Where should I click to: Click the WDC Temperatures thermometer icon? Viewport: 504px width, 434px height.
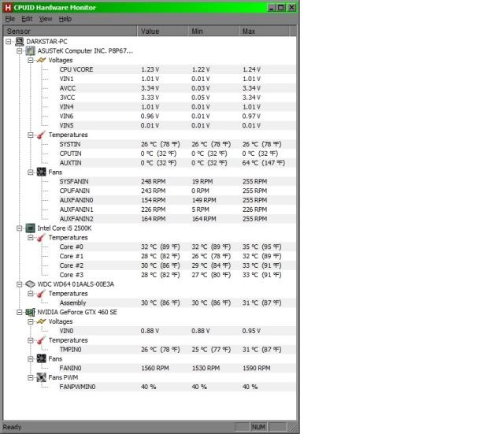[x=41, y=293]
